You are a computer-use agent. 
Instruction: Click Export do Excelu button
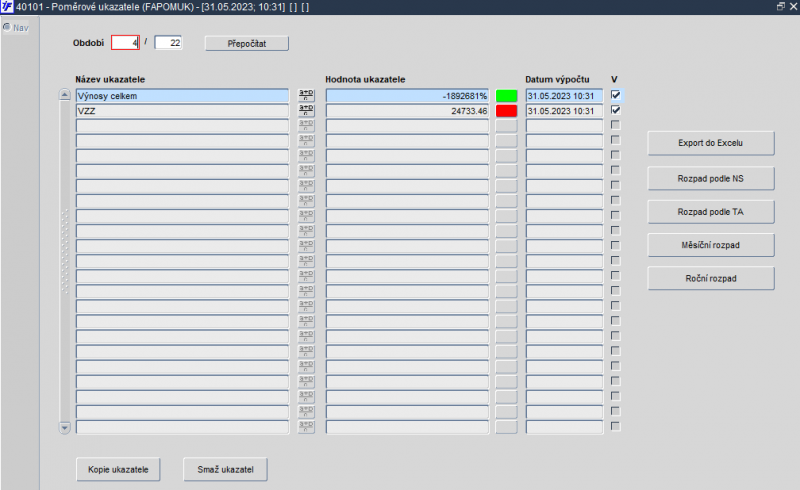(x=711, y=143)
